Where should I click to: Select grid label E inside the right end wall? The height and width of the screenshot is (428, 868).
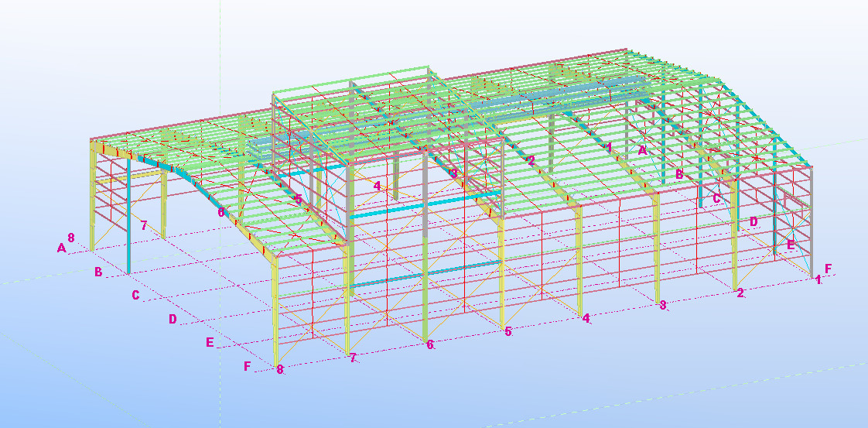click(790, 244)
